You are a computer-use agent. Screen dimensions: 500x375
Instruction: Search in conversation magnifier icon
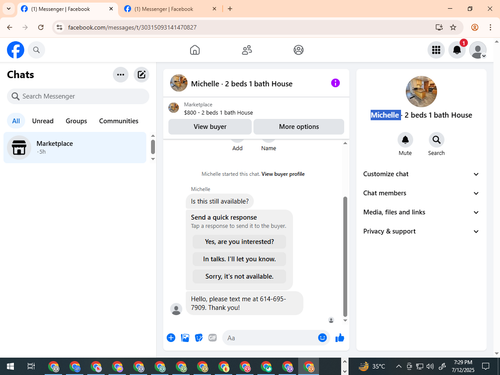[x=436, y=140]
